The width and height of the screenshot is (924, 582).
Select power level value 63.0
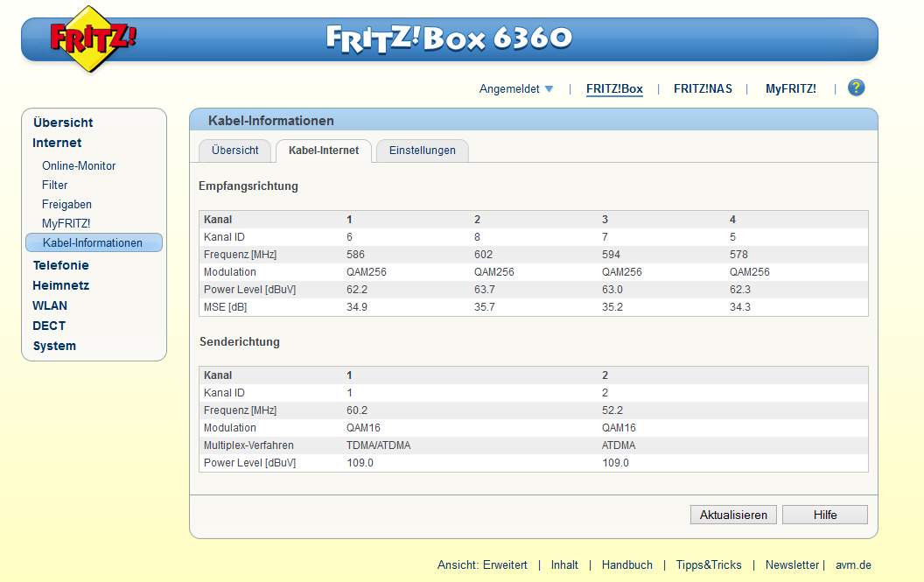[612, 290]
